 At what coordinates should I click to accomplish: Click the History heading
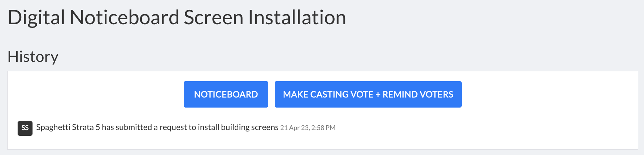[33, 57]
